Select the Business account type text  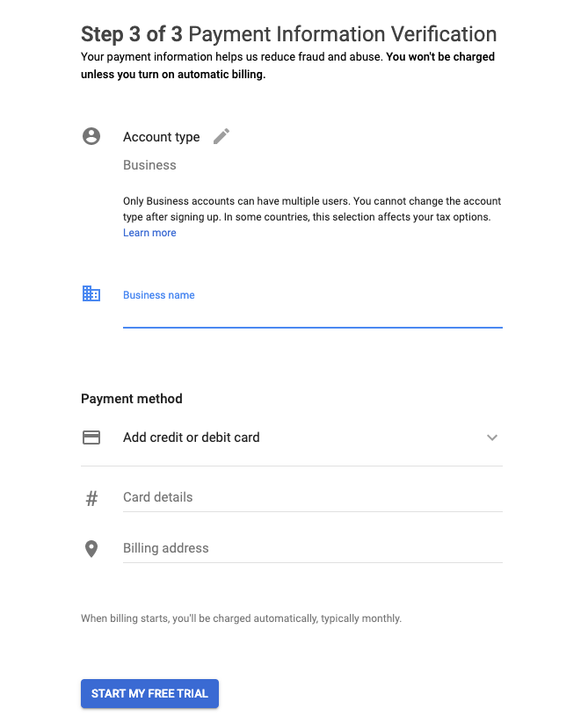(x=149, y=164)
